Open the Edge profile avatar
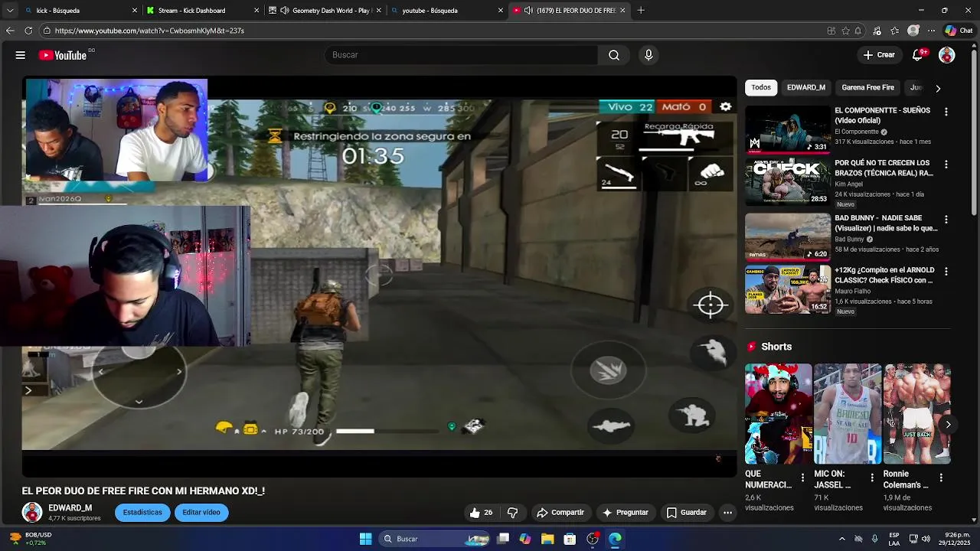Image resolution: width=980 pixels, height=551 pixels. [x=913, y=31]
